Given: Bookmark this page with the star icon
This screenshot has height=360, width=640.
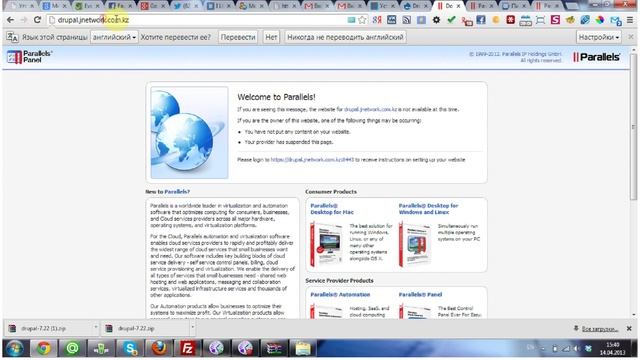Looking at the screenshot, I should 362,20.
